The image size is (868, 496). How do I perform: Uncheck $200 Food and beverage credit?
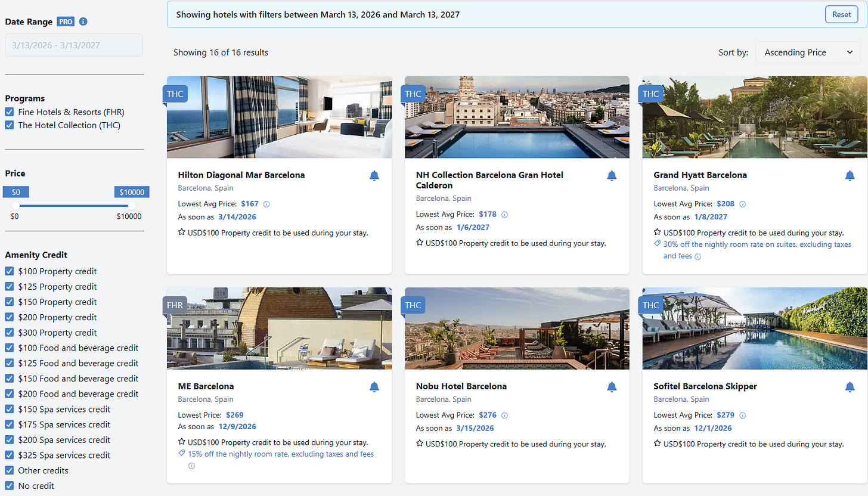[x=10, y=394]
